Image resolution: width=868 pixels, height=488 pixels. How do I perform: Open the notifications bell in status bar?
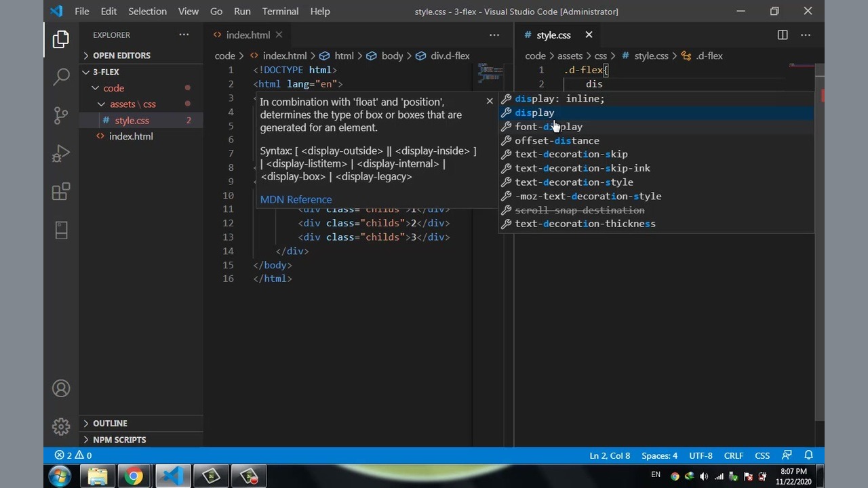[808, 455]
